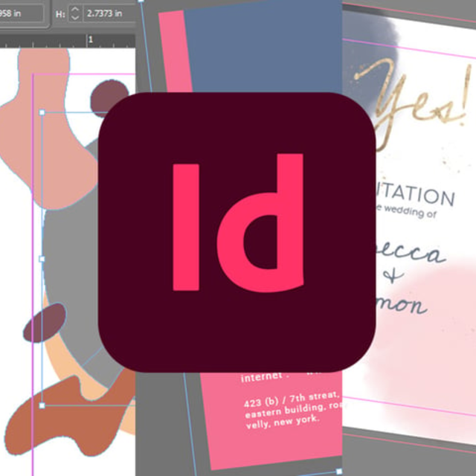The width and height of the screenshot is (476, 476).
Task: Click the horizontal ruler at mark 1
Action: pyautogui.click(x=90, y=39)
